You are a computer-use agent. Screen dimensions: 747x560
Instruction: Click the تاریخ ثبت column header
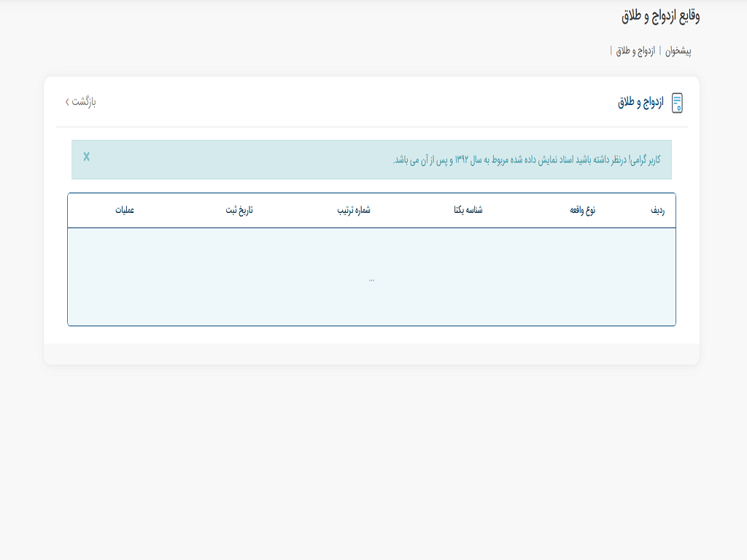click(239, 210)
